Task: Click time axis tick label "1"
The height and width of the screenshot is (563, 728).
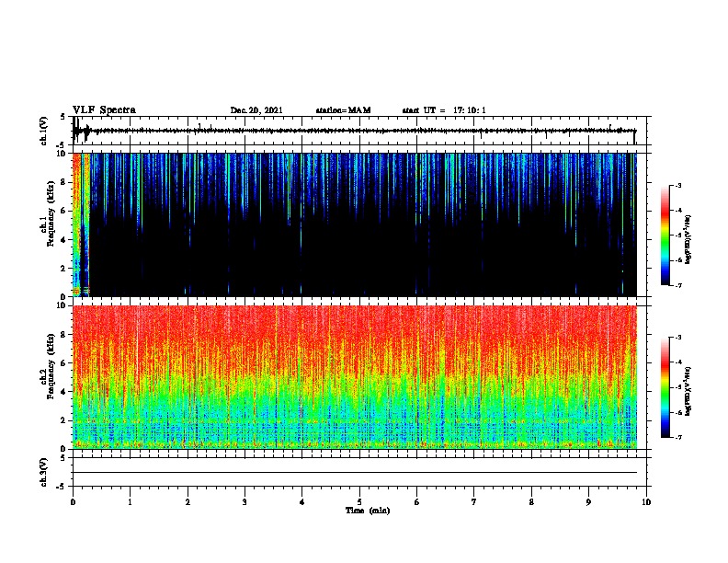Action: 130,502
